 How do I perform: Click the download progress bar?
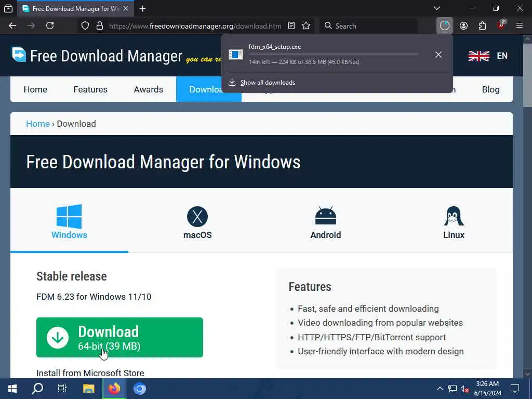[334, 54]
